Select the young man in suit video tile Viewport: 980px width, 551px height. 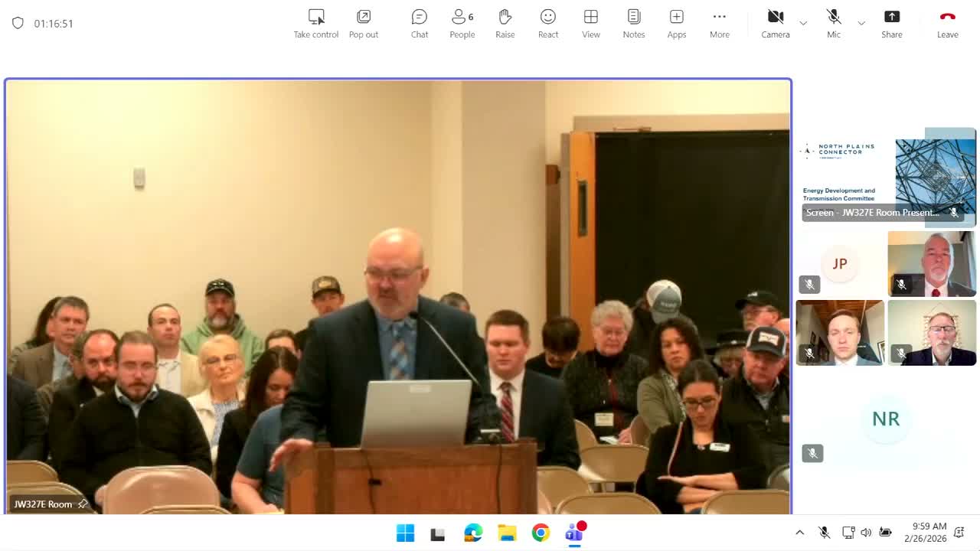[x=840, y=333]
